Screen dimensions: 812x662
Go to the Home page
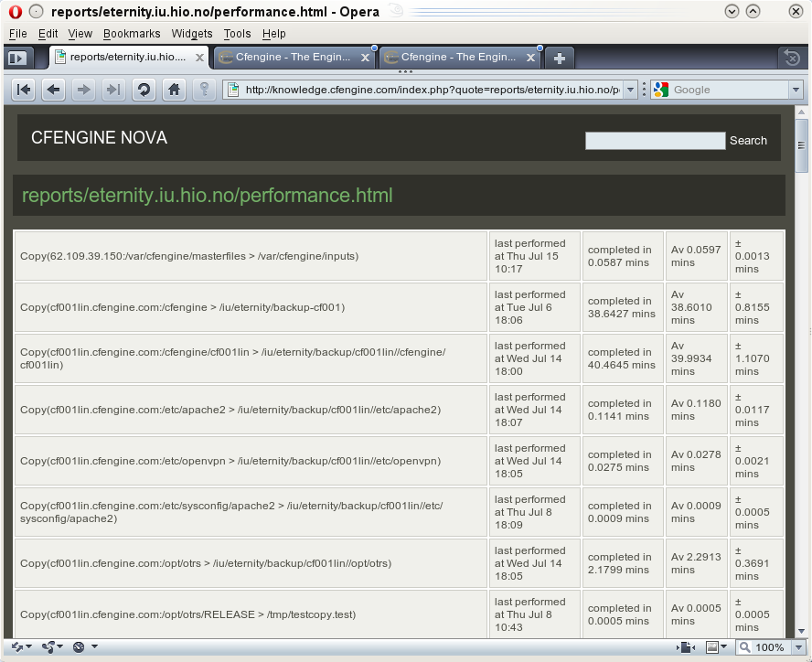tap(174, 91)
